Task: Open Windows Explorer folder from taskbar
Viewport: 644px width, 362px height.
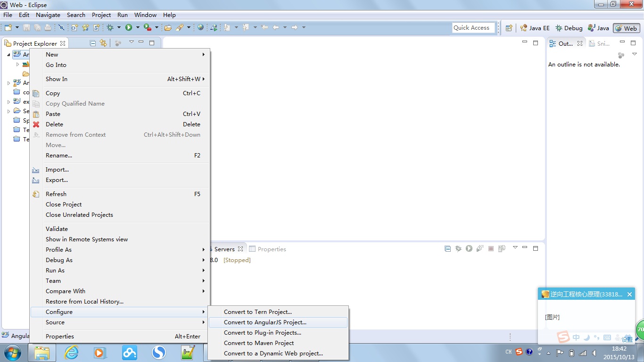Action: 42,353
